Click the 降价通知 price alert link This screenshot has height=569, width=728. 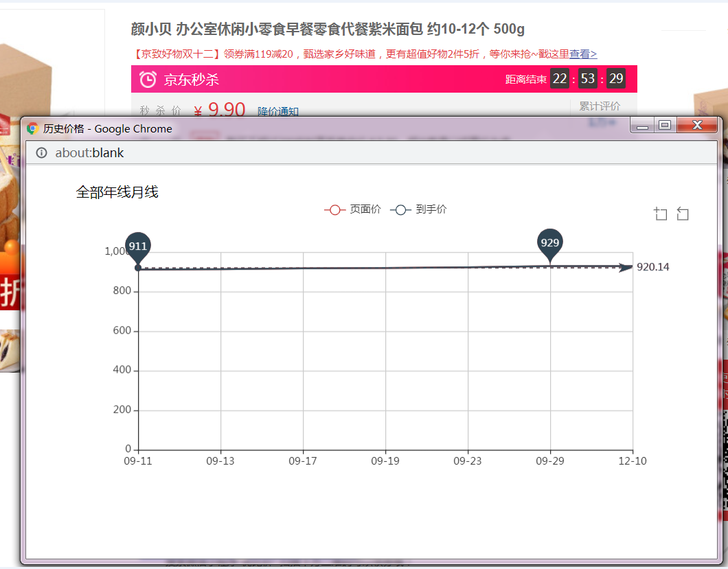point(277,111)
